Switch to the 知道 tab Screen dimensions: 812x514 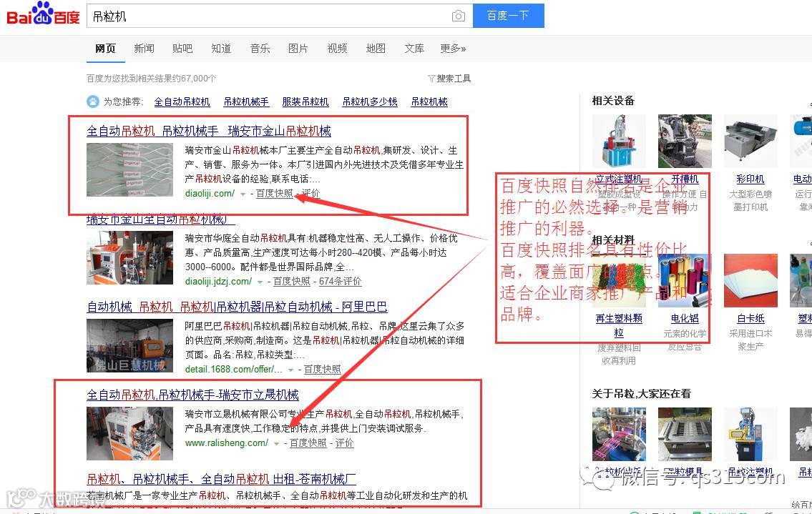click(x=221, y=49)
